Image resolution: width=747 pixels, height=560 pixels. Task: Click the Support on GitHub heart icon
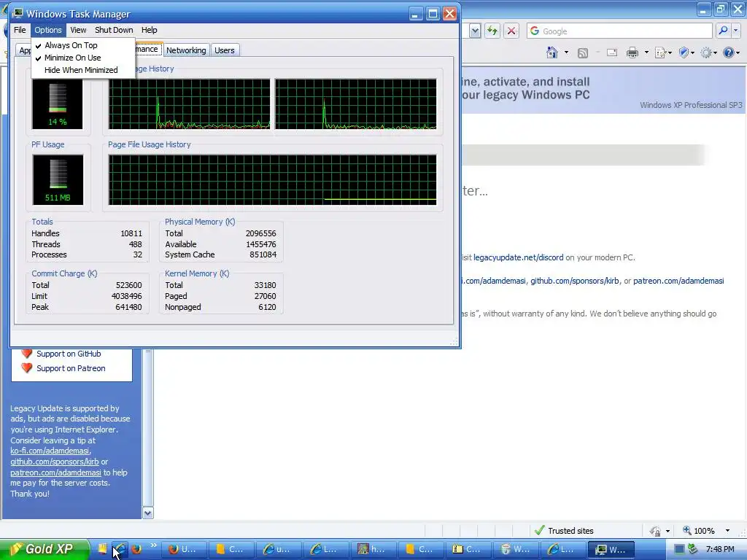coord(27,354)
